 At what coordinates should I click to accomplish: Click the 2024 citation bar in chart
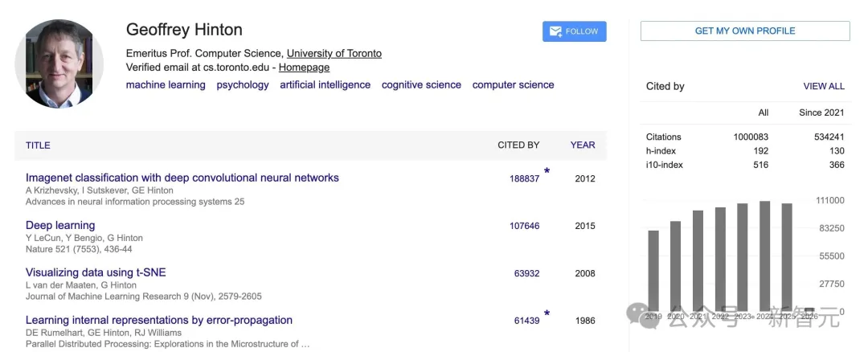click(x=765, y=256)
